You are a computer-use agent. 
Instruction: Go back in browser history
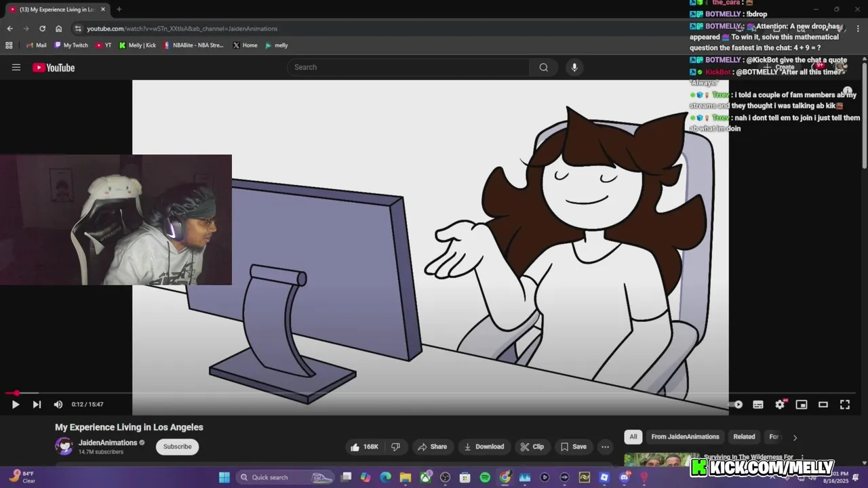click(x=9, y=28)
